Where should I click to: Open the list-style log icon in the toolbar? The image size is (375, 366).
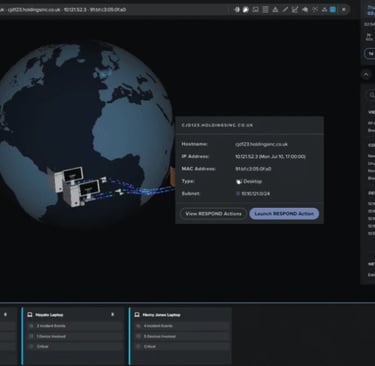pos(265,10)
